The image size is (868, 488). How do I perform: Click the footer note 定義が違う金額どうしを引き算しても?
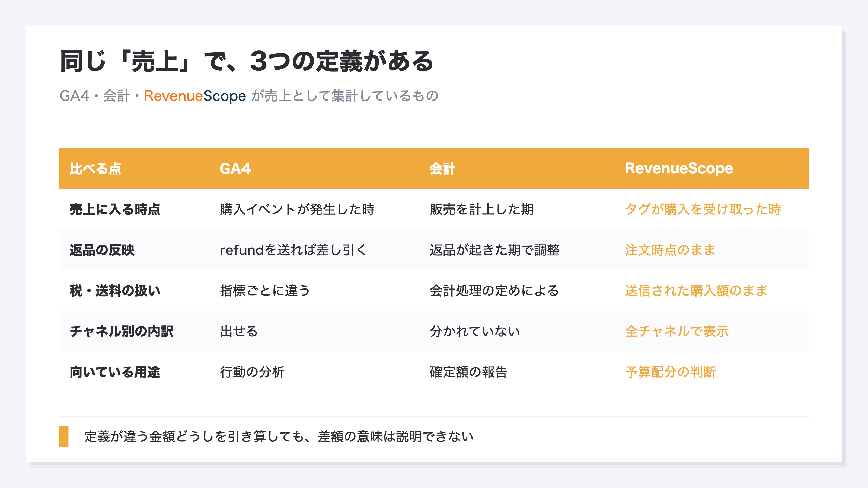(x=279, y=436)
